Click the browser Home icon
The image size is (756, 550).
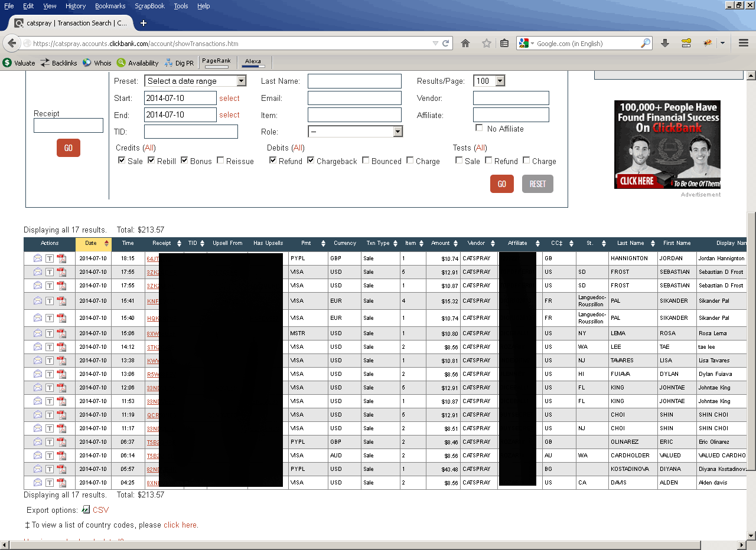click(465, 43)
